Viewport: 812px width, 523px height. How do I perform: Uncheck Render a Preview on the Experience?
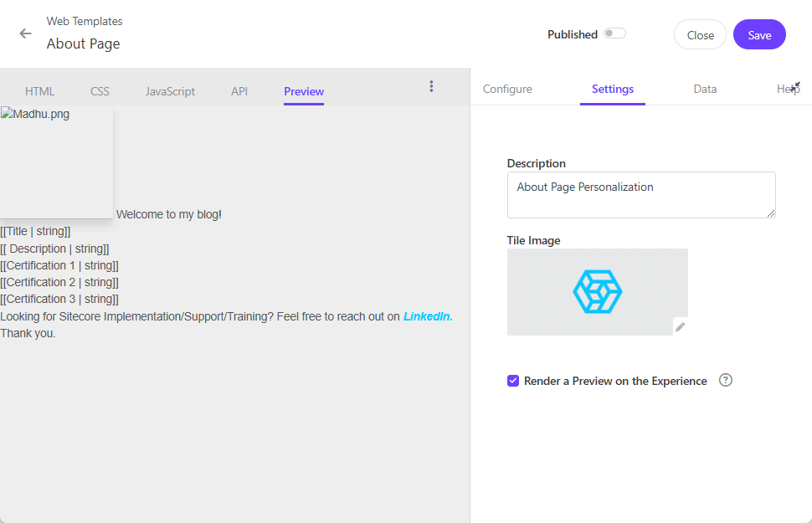513,381
